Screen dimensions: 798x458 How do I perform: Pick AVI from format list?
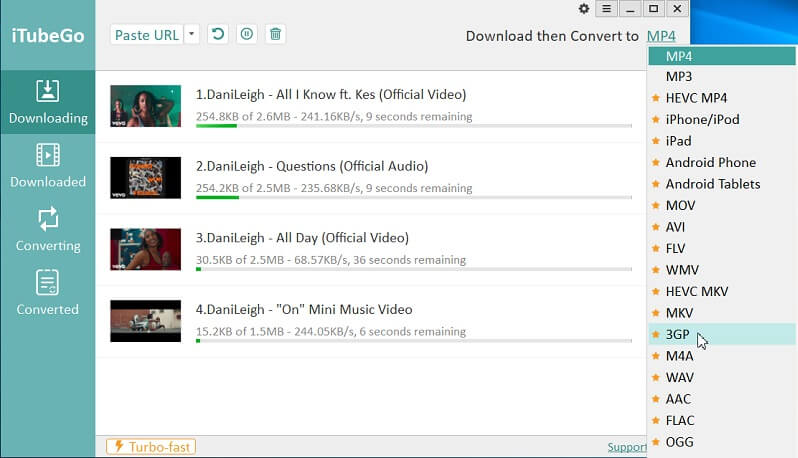click(722, 227)
